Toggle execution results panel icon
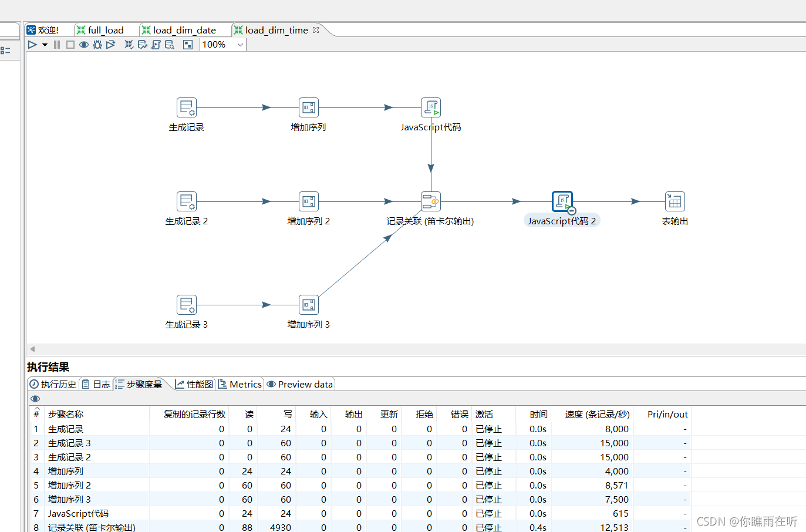 coord(188,45)
